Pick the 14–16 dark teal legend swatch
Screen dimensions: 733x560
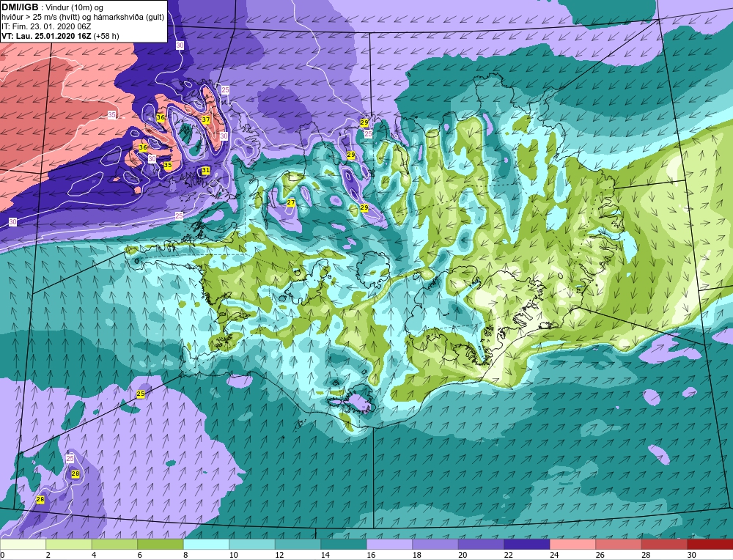(344, 545)
